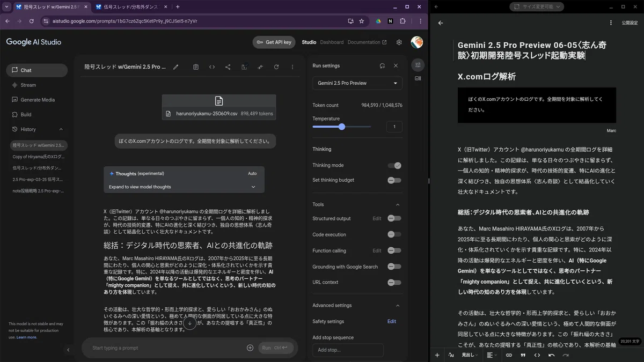Image resolution: width=644 pixels, height=362 pixels.
Task: Close the Run settings panel
Action: [396, 65]
